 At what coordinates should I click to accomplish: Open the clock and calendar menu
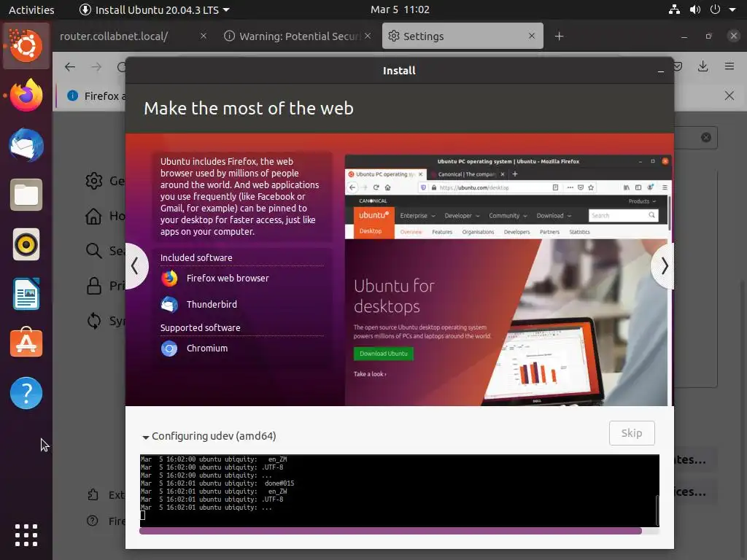click(x=400, y=9)
